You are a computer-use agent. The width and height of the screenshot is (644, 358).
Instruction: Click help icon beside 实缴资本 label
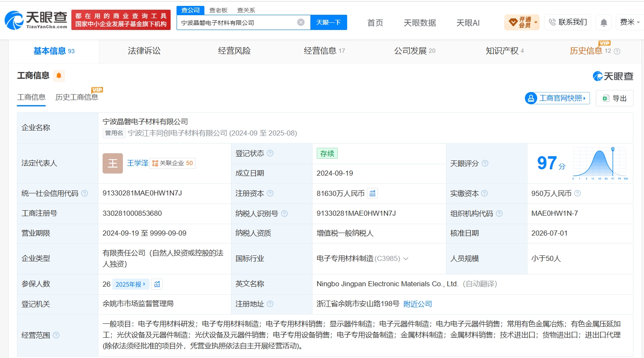point(484,193)
